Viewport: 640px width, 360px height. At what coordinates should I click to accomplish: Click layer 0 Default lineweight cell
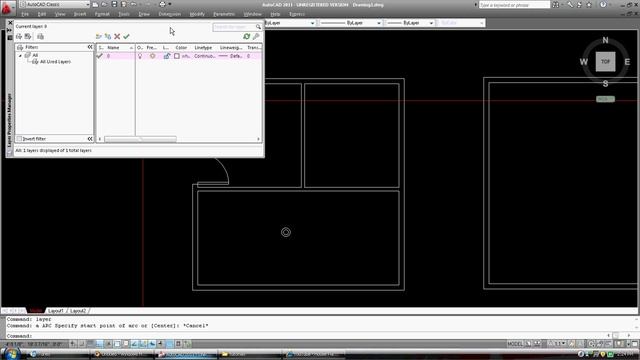231,56
